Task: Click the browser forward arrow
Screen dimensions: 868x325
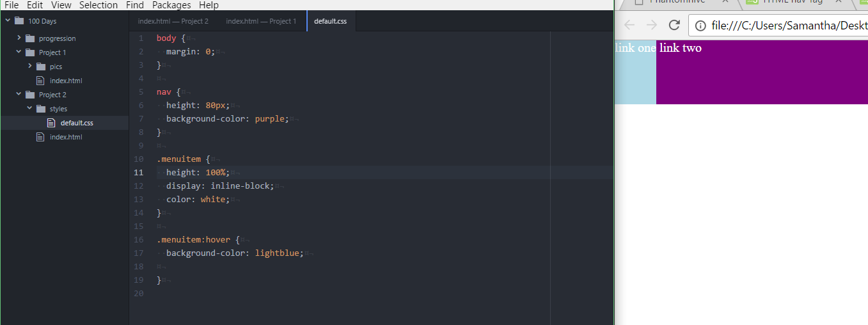Action: 651,25
